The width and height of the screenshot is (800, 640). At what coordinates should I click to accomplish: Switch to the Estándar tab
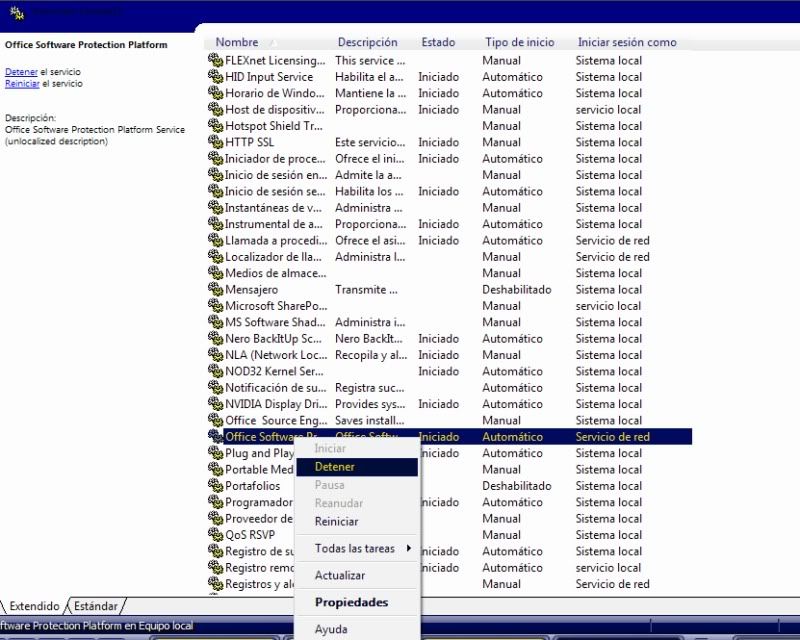[x=95, y=606]
